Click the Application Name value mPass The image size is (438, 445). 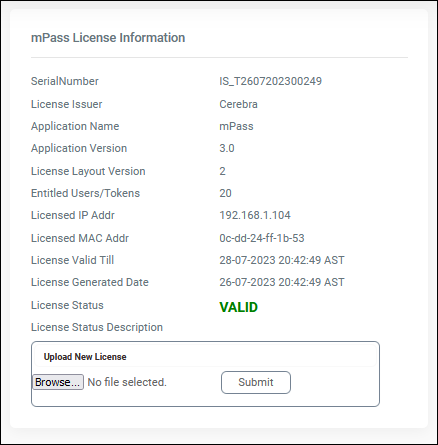point(236,126)
